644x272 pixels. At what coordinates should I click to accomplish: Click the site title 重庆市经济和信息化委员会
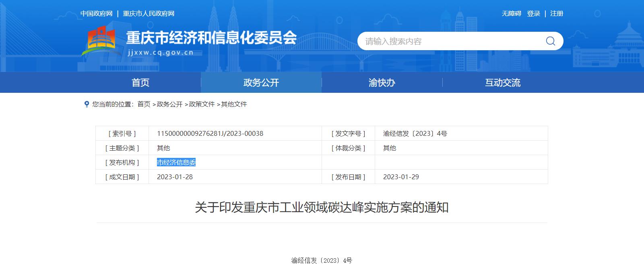pos(211,38)
